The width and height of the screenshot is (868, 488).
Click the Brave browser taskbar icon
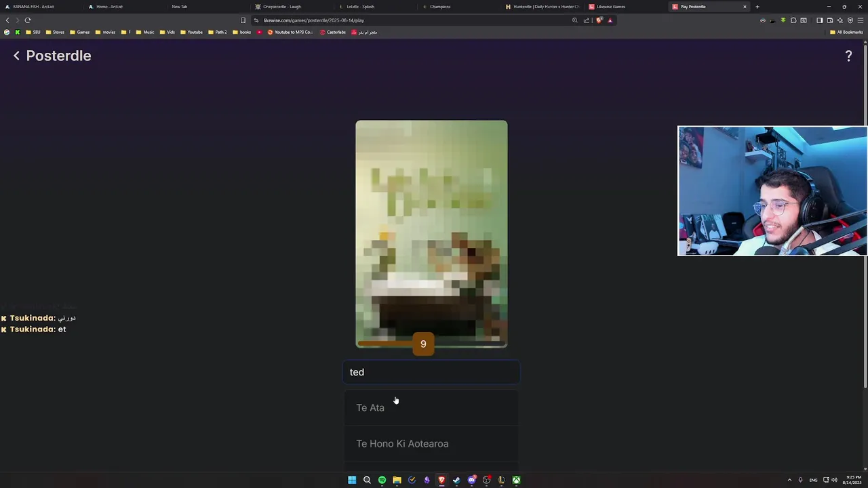point(441,480)
